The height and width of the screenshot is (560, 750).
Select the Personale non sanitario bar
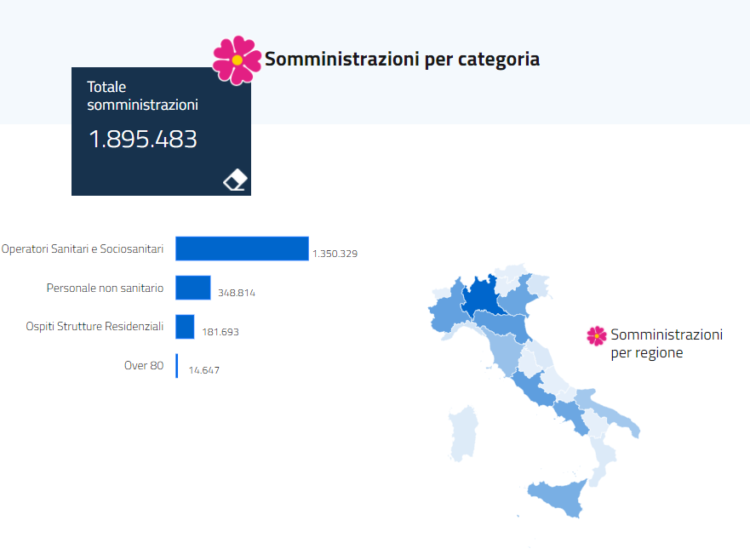click(x=193, y=288)
